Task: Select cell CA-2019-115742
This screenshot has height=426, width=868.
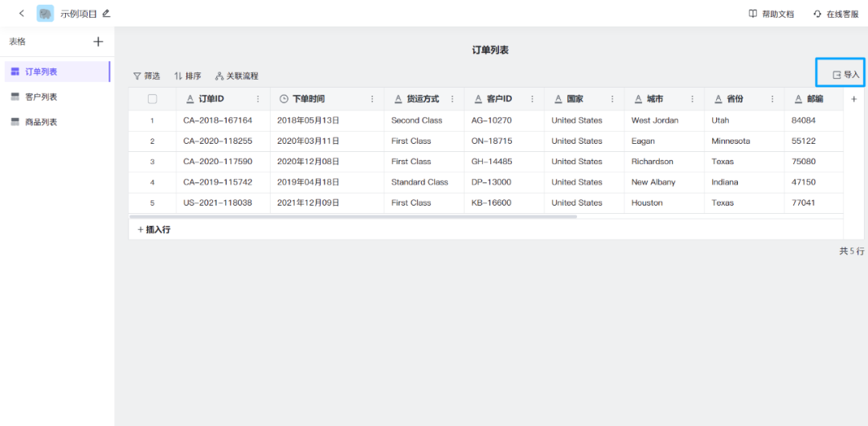Action: click(x=223, y=182)
